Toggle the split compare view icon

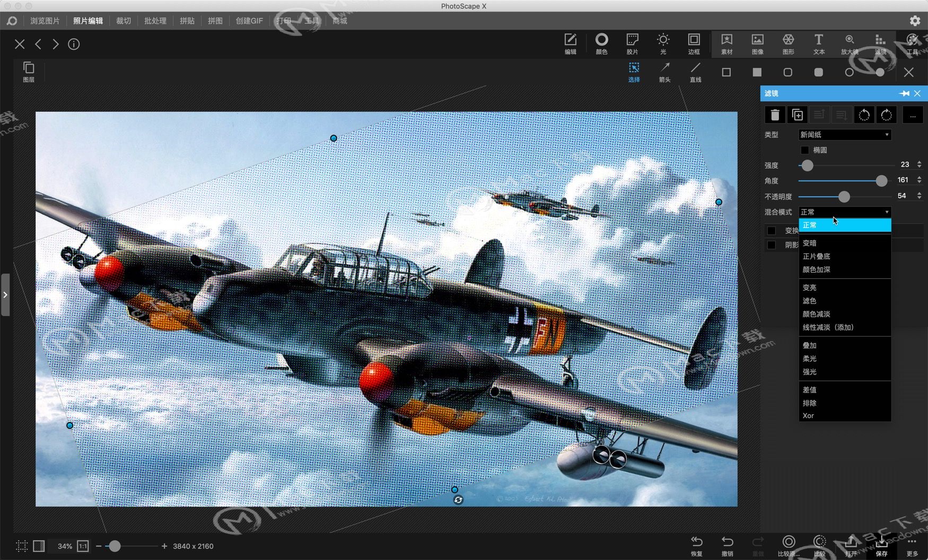click(39, 546)
